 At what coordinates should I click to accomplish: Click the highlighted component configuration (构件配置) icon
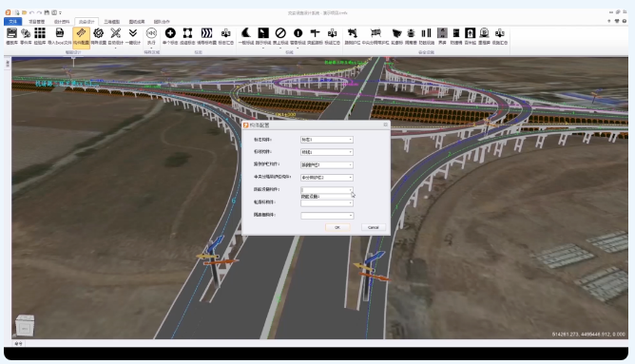tap(81, 37)
